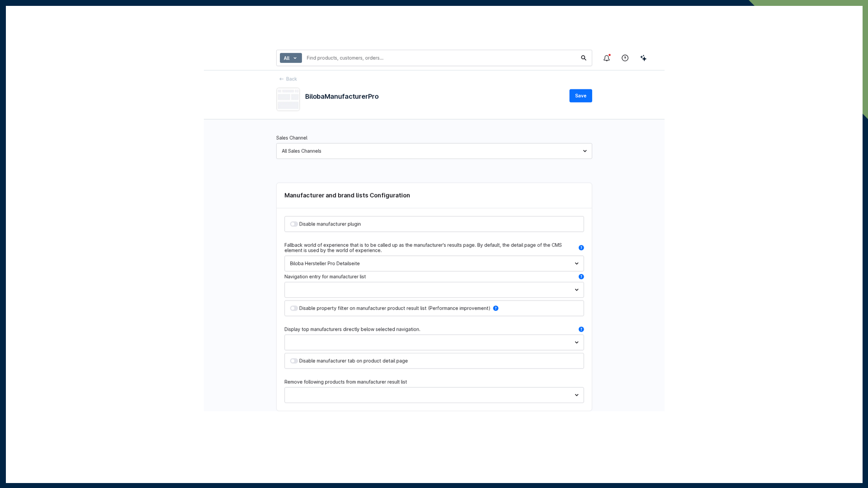Toggle Disable manufacturer tab on product detail page
This screenshot has width=868, height=488.
click(x=294, y=361)
